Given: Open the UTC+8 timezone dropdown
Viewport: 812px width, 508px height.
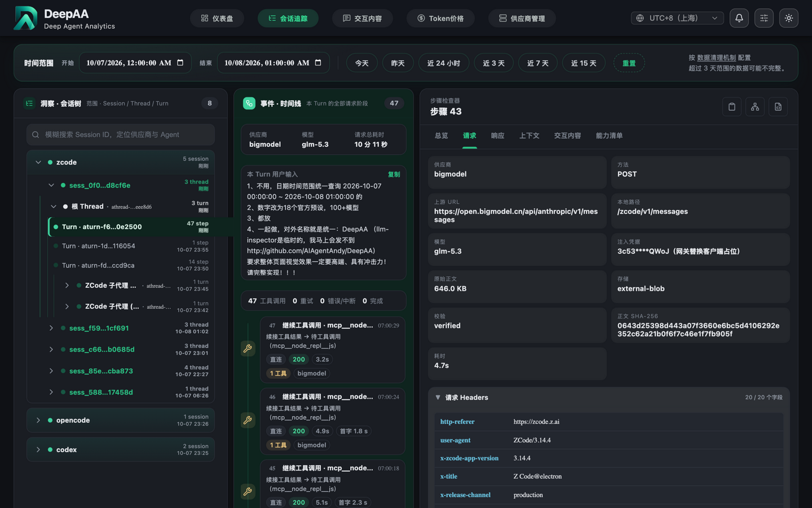Looking at the screenshot, I should pyautogui.click(x=677, y=18).
